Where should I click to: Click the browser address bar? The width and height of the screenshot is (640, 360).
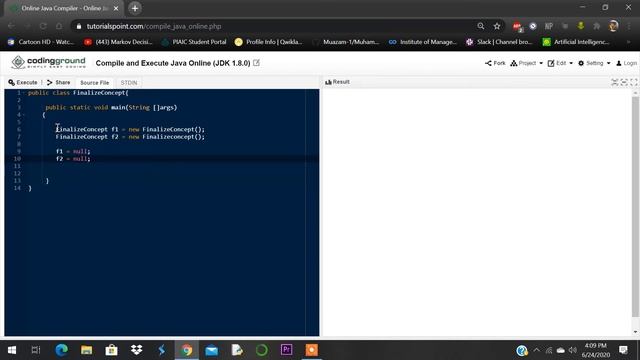coord(278,26)
